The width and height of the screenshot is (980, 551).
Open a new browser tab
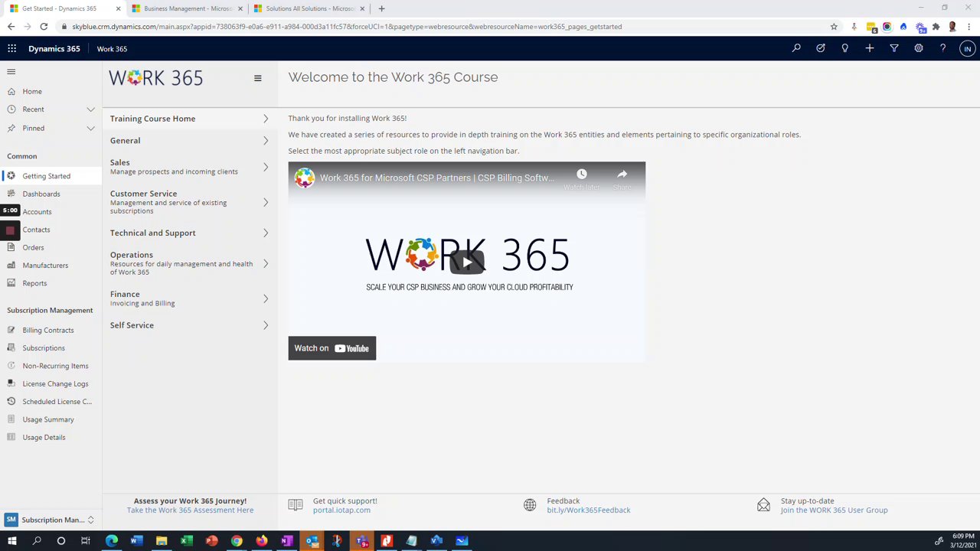tap(381, 8)
